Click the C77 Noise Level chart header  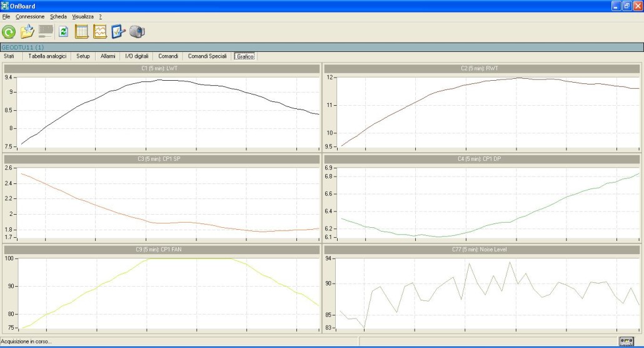pos(481,249)
